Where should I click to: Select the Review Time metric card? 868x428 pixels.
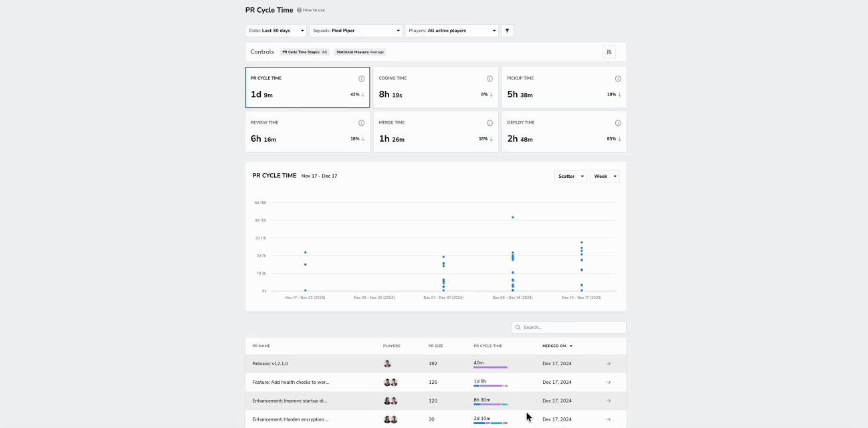308,132
